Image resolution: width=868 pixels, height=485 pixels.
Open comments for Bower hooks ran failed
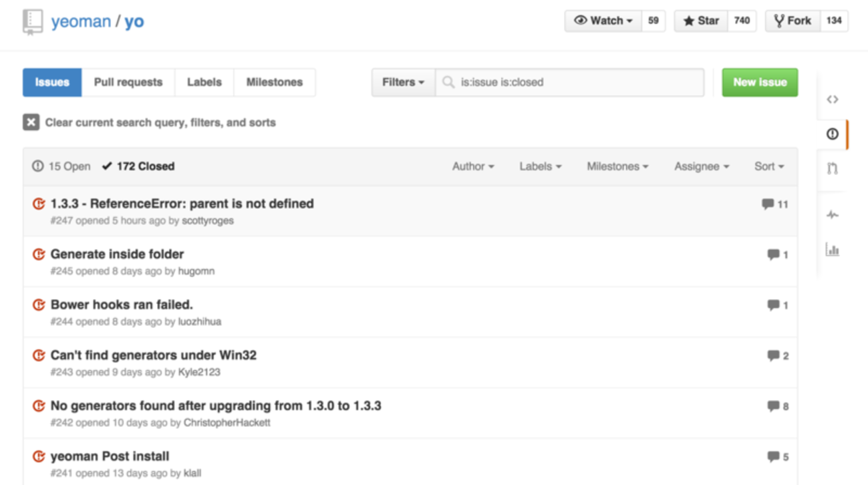click(778, 305)
